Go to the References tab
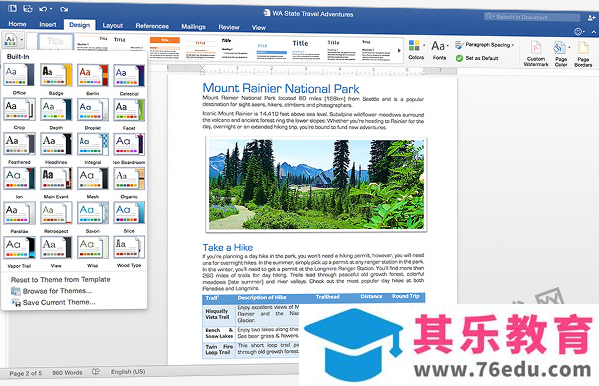Image resolution: width=599 pixels, height=386 pixels. [152, 26]
